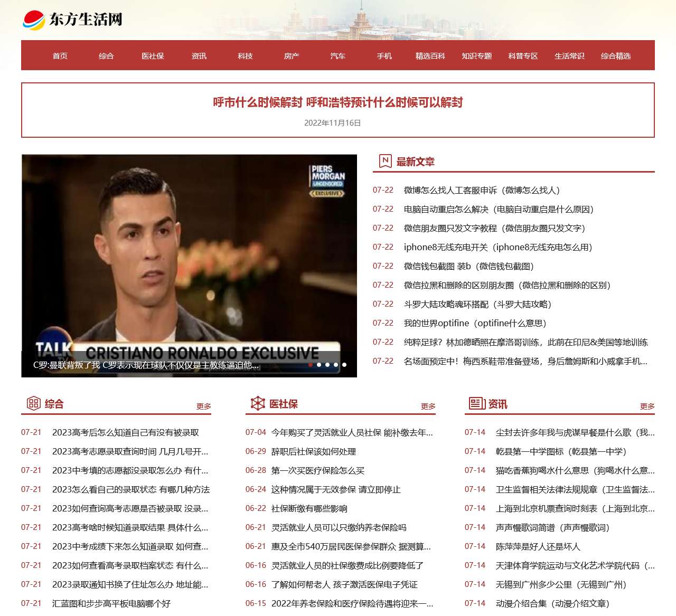The height and width of the screenshot is (616, 676).
Task: Expand 更多 in the 资讯 section
Action: click(x=647, y=406)
